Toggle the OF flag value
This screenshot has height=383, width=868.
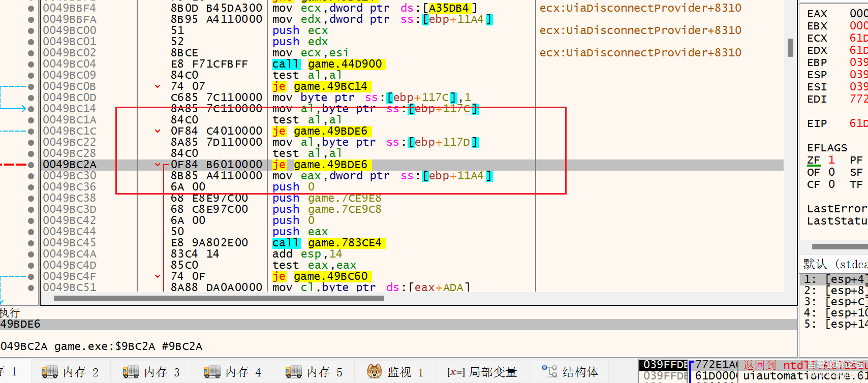click(831, 172)
